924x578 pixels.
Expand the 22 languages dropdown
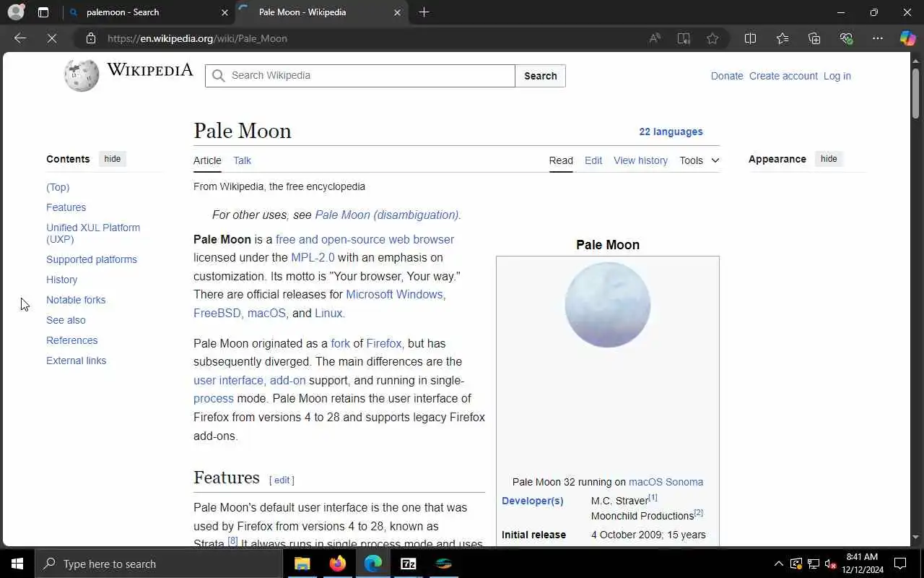click(671, 131)
